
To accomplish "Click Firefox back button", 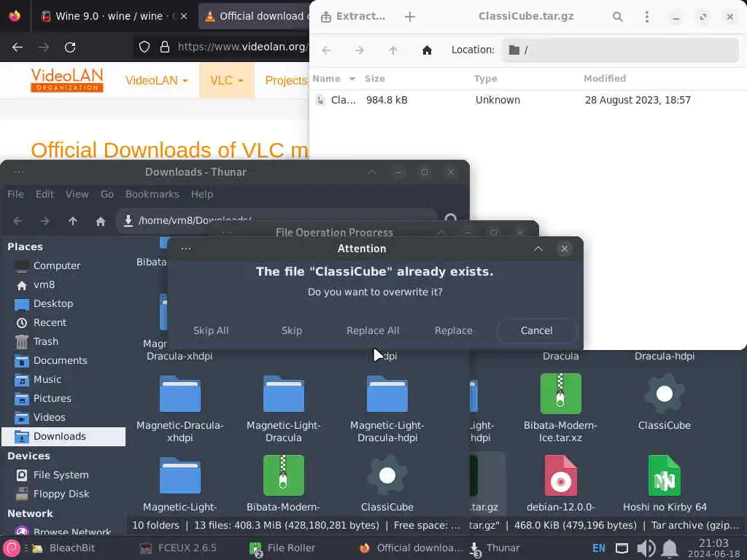I will pyautogui.click(x=18, y=47).
